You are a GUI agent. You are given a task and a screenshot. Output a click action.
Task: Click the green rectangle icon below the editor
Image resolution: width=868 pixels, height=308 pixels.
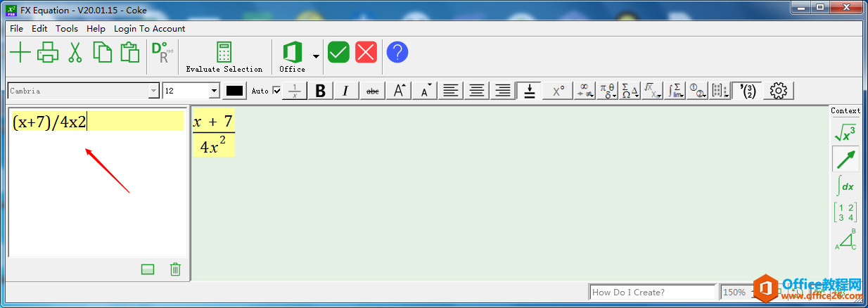tap(148, 269)
